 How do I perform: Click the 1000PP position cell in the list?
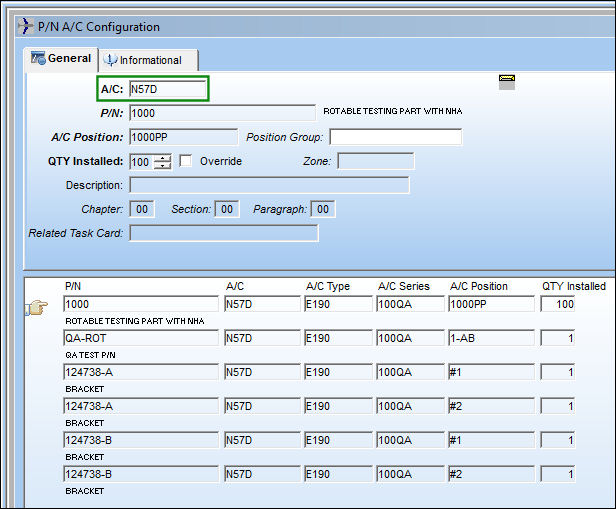491,304
